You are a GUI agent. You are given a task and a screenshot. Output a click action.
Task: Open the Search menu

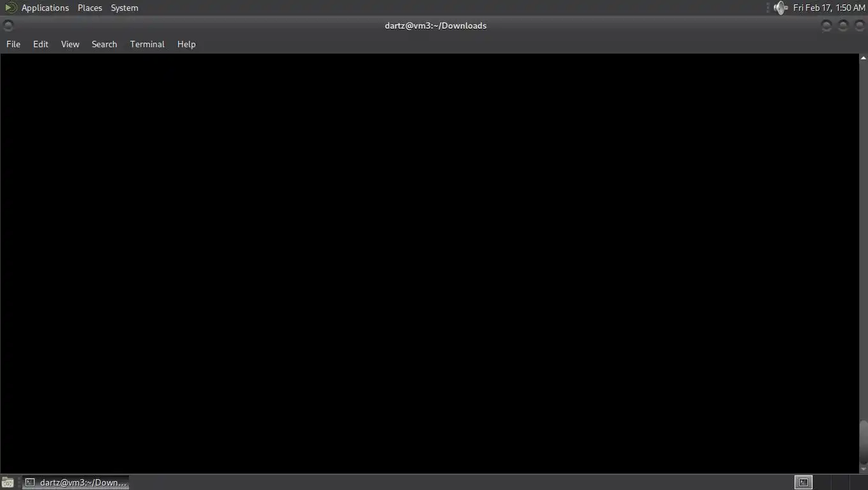pos(104,44)
